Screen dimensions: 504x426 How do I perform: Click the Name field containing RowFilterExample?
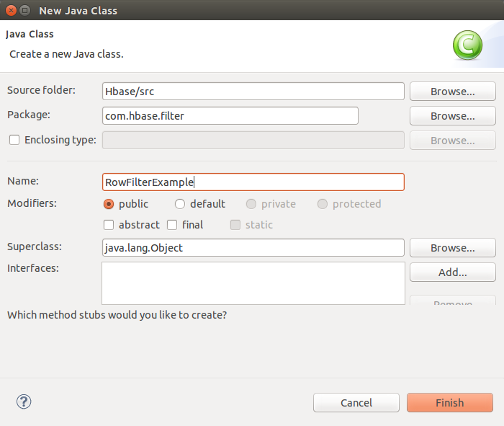click(253, 182)
